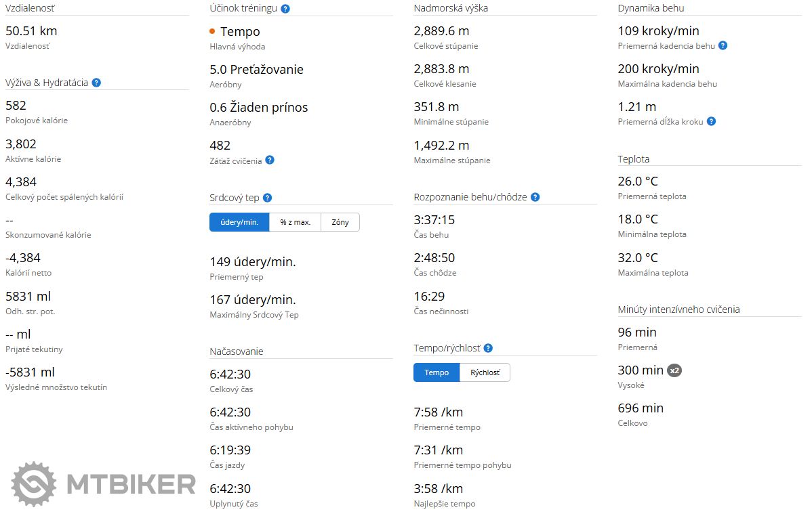Click help icon next to Priemerná kadencia behu
The height and width of the screenshot is (516, 812).
(723, 45)
